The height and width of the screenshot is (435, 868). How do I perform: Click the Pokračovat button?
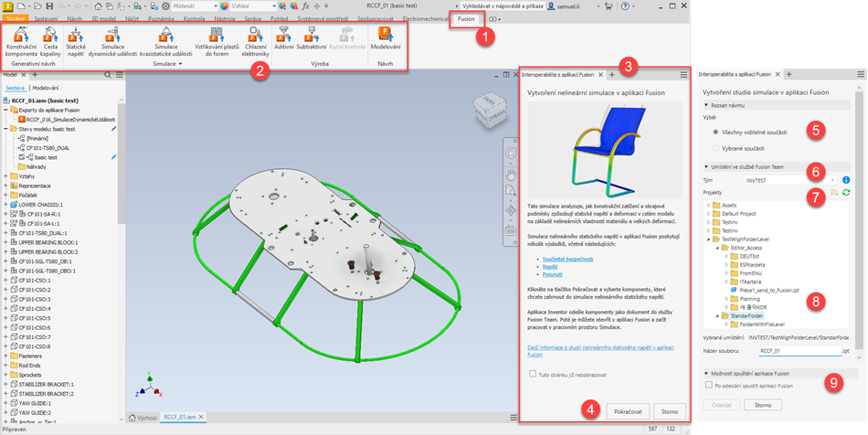(x=628, y=412)
